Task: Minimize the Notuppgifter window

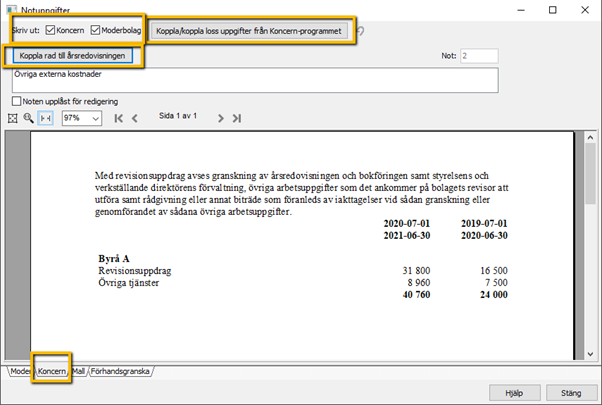Action: tap(521, 10)
